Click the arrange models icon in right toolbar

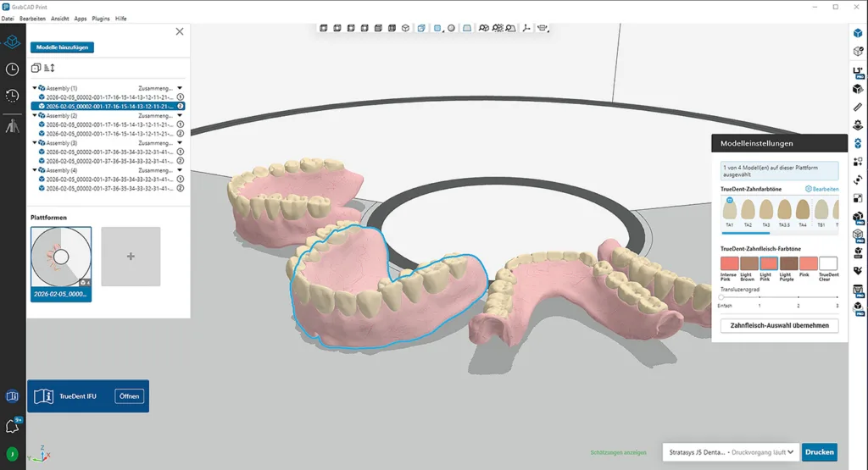[x=858, y=162]
